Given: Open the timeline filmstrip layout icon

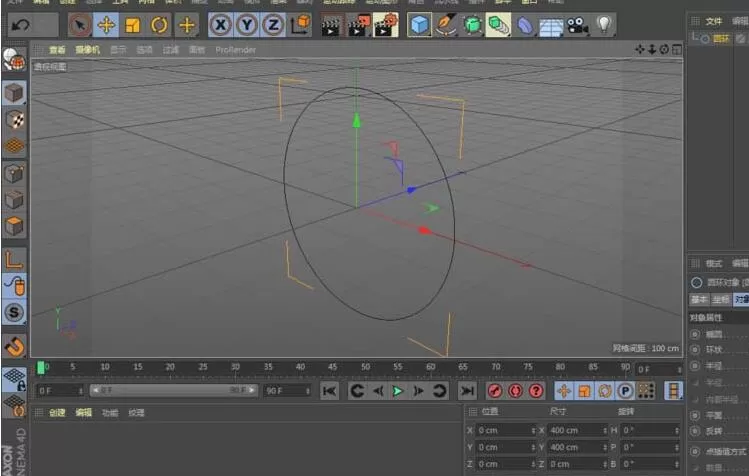Looking at the screenshot, I should point(673,391).
